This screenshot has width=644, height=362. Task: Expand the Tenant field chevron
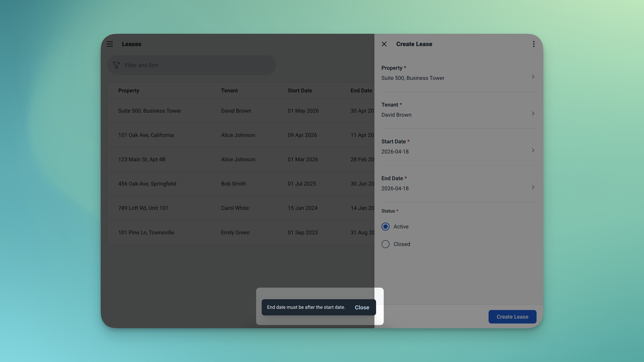(533, 113)
